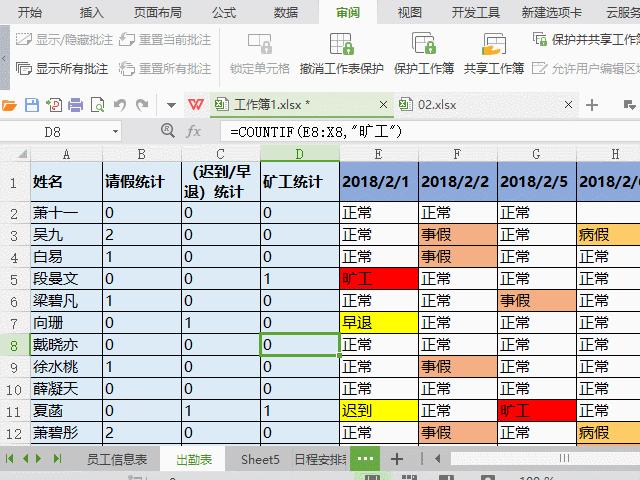Click the Reset Current Comment icon
Image resolution: width=640 pixels, height=480 pixels.
coord(127,40)
